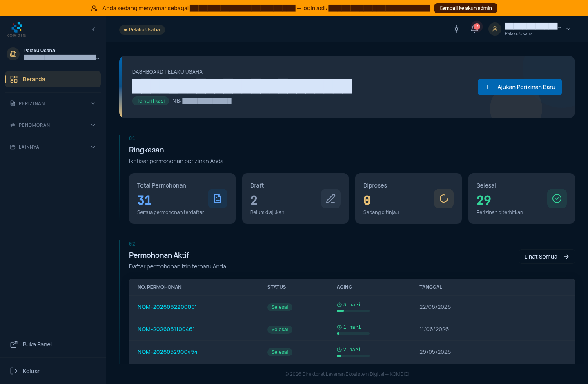Click the NO. PERMOHONAN column header
This screenshot has height=384, width=588.
(x=160, y=287)
